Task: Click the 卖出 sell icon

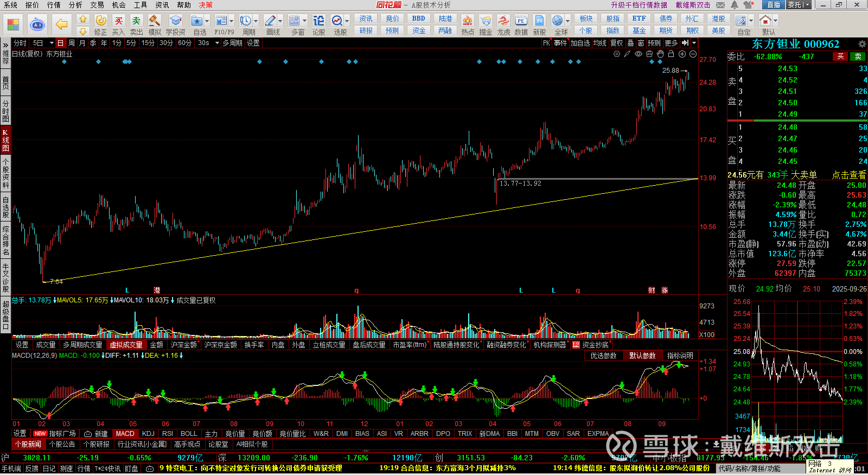Action: [136, 21]
